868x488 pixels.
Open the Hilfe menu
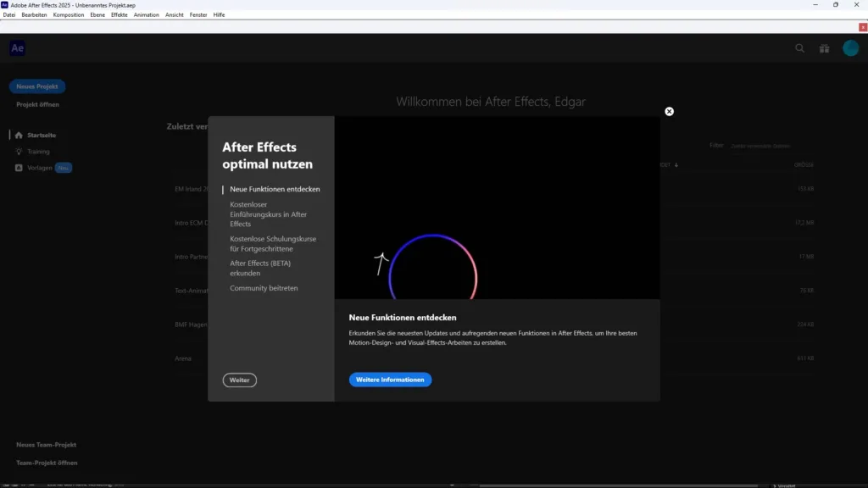click(x=219, y=15)
